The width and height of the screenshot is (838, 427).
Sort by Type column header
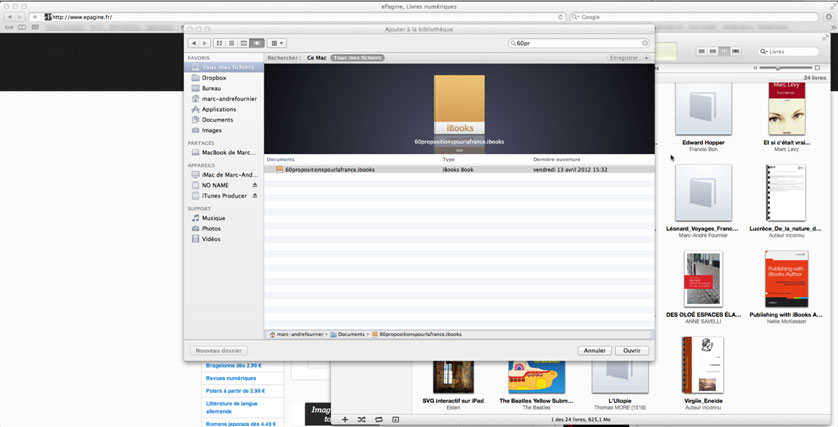tap(449, 159)
